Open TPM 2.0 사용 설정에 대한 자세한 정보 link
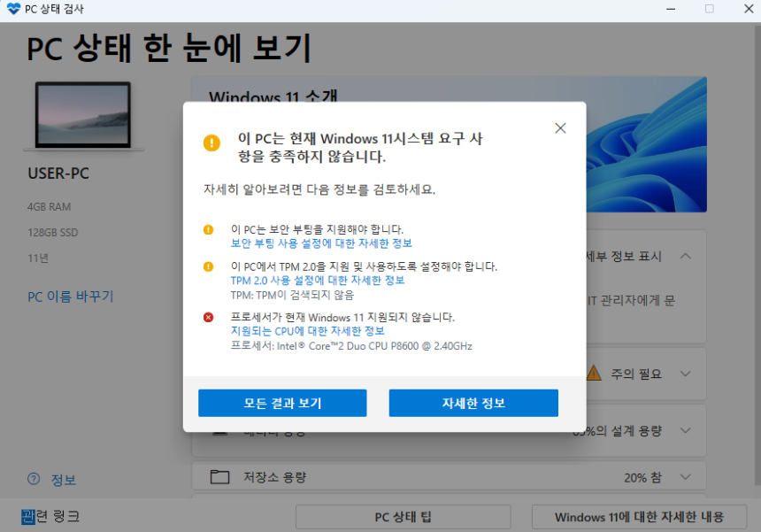The height and width of the screenshot is (532, 761). point(318,281)
